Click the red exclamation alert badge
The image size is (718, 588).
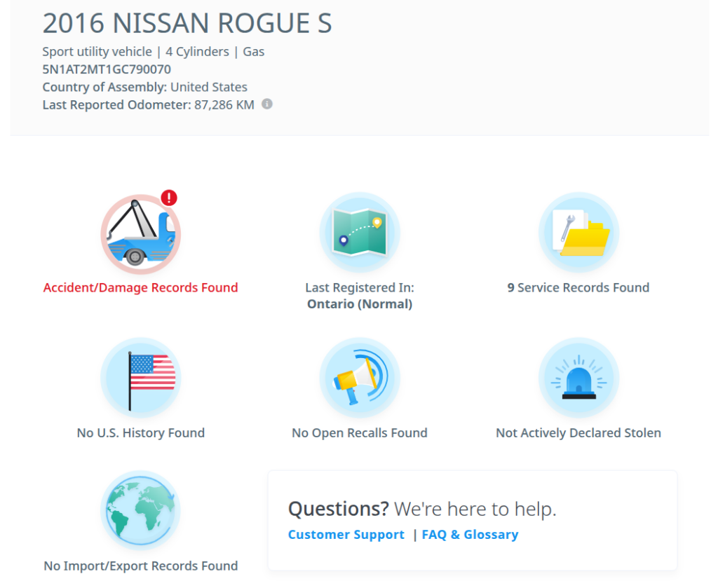click(168, 198)
